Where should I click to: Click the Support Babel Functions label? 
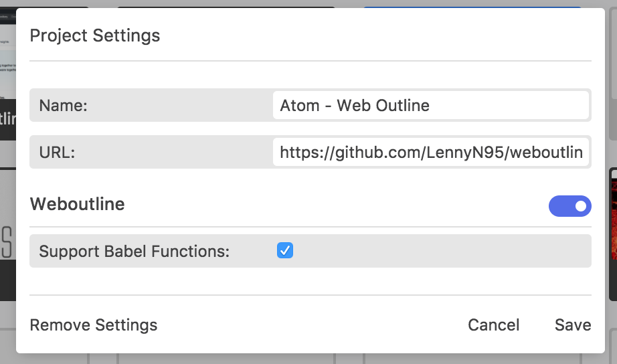click(x=135, y=251)
